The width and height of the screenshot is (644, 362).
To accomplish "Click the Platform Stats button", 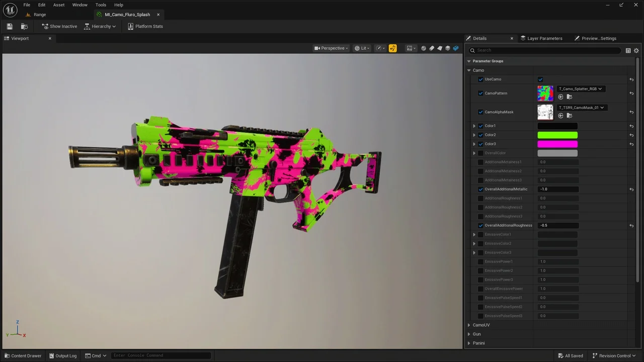I will [x=145, y=26].
